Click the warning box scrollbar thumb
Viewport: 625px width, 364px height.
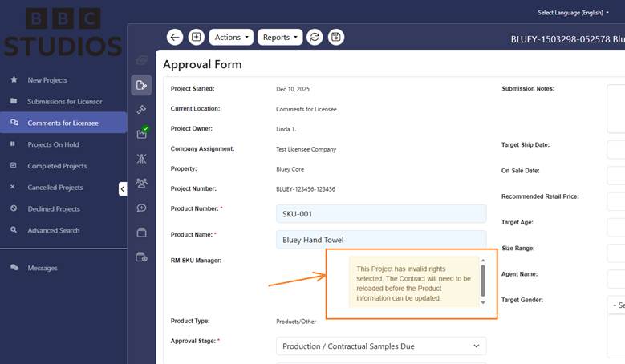(483, 281)
